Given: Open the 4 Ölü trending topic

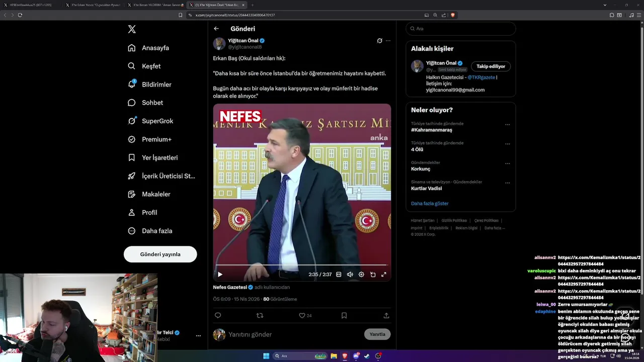Looking at the screenshot, I should (x=417, y=149).
